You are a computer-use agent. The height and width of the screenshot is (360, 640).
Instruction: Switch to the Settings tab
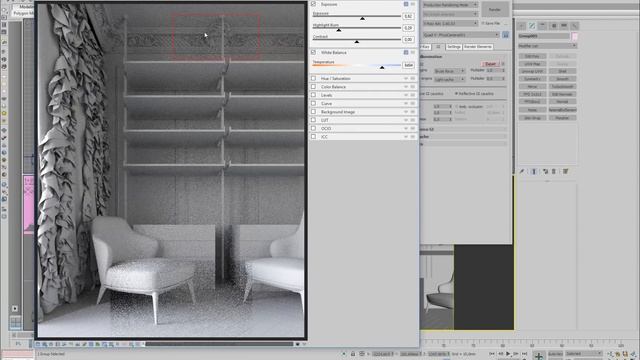click(x=453, y=47)
